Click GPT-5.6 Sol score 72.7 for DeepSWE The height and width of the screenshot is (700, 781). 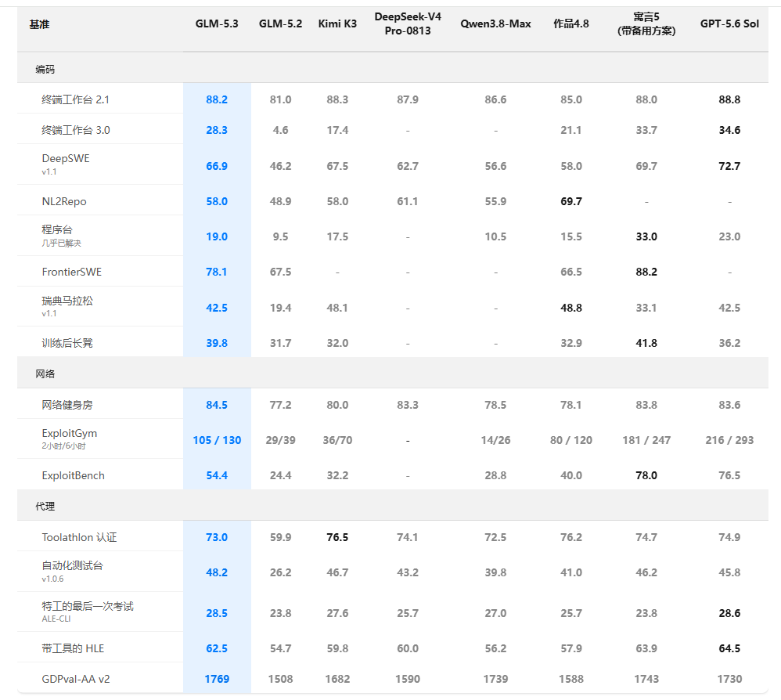[x=729, y=166]
